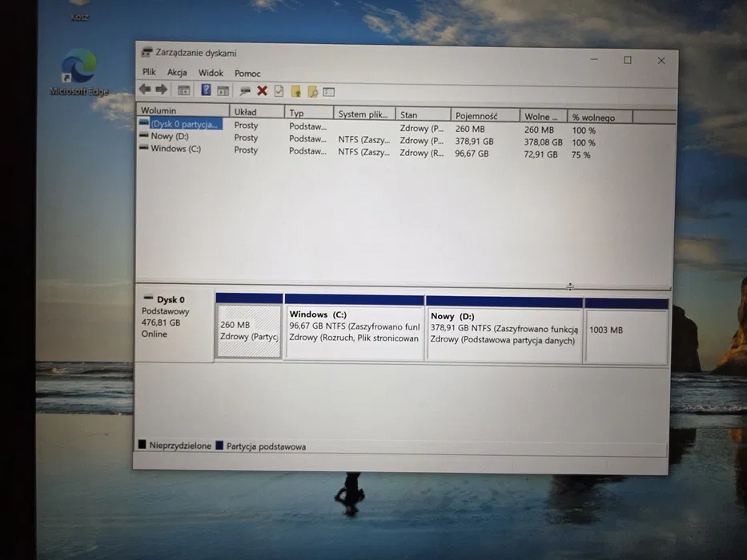Sort by the Wolne column header
This screenshot has width=747, height=560.
click(x=543, y=117)
